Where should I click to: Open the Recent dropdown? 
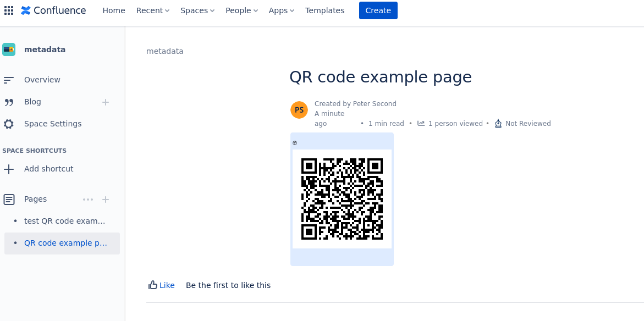pos(152,10)
